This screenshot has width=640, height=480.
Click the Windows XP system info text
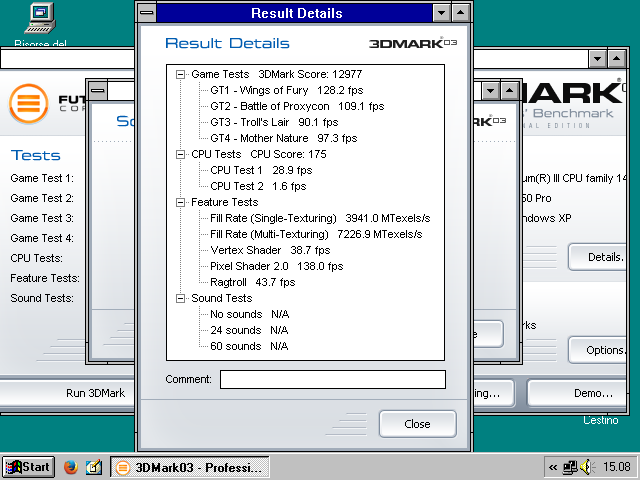click(x=547, y=218)
